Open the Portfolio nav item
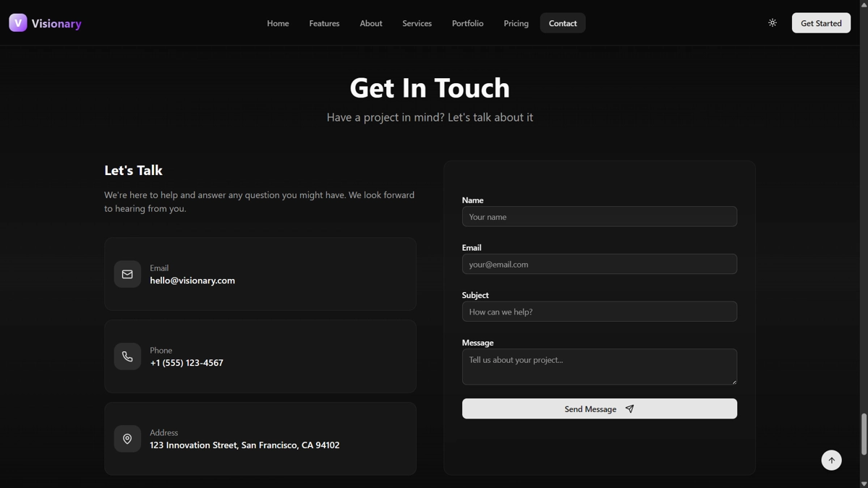Viewport: 868px width, 488px height. (467, 23)
